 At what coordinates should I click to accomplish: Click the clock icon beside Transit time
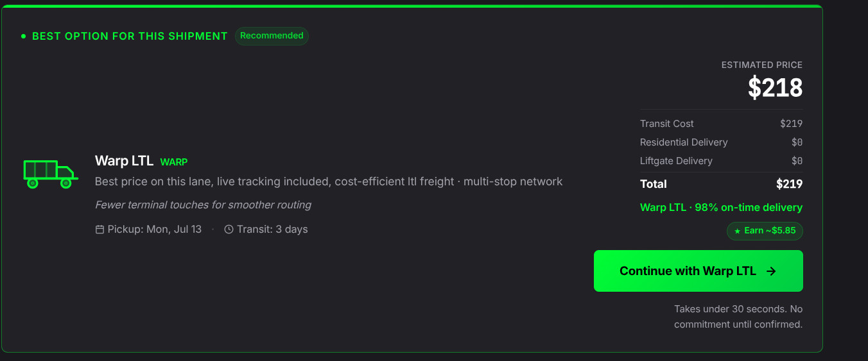229,230
